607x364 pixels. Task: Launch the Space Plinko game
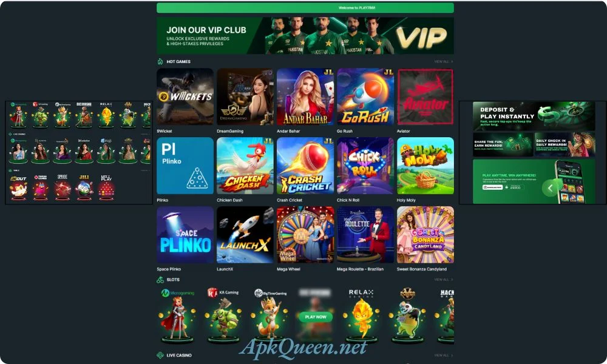coord(185,235)
